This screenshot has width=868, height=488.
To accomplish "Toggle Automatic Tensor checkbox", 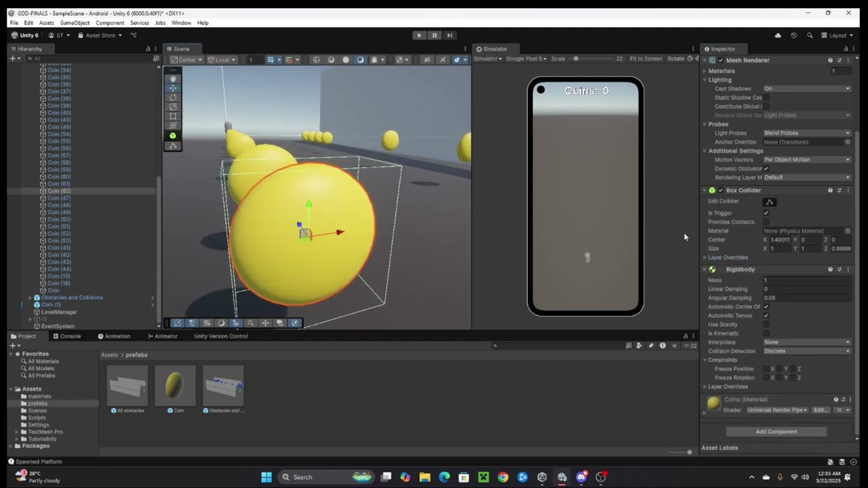I will tap(766, 316).
